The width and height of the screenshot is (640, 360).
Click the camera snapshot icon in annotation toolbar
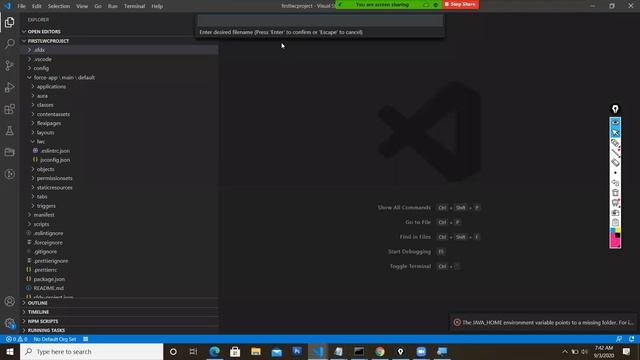[615, 213]
